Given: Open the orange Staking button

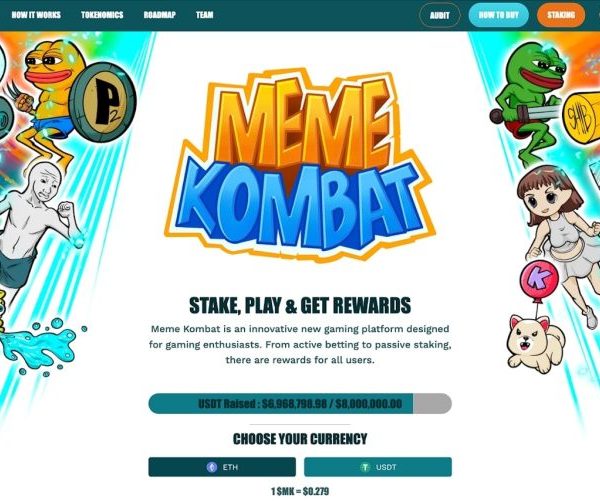Looking at the screenshot, I should pyautogui.click(x=561, y=15).
